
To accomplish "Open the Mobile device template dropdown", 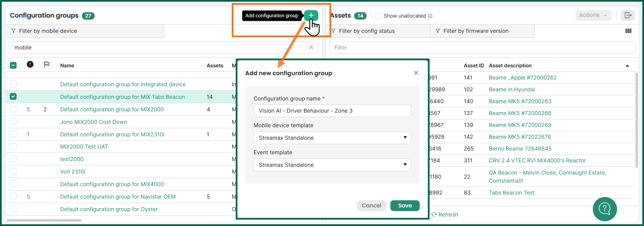I will (x=332, y=138).
